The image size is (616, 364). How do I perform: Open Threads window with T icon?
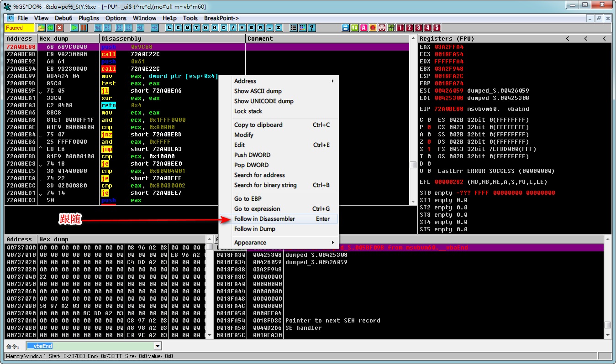point(196,28)
